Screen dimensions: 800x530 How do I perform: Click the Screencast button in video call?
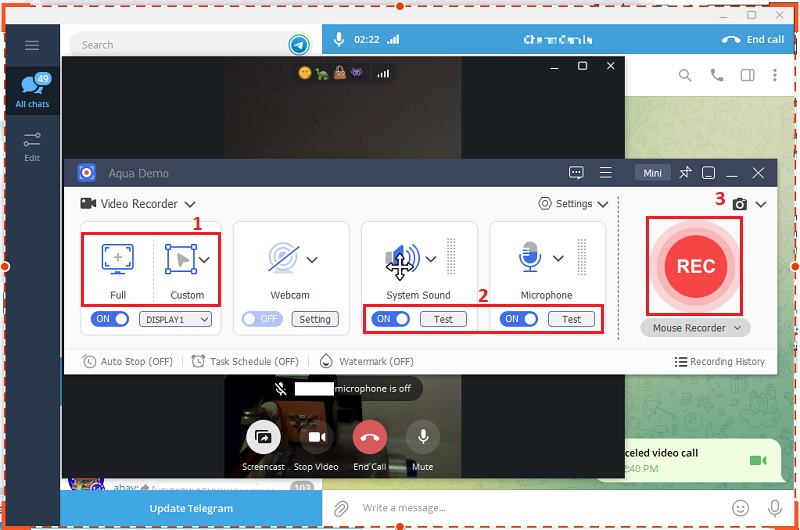coord(263,437)
